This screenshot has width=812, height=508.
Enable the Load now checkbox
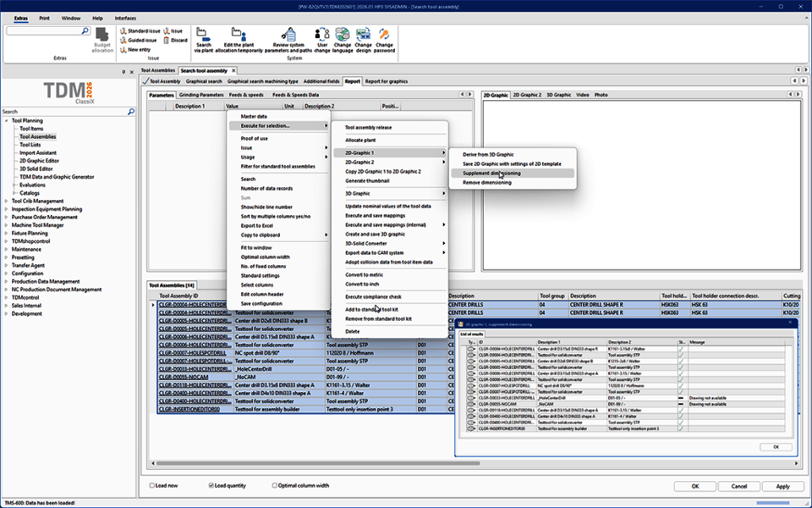tap(151, 486)
